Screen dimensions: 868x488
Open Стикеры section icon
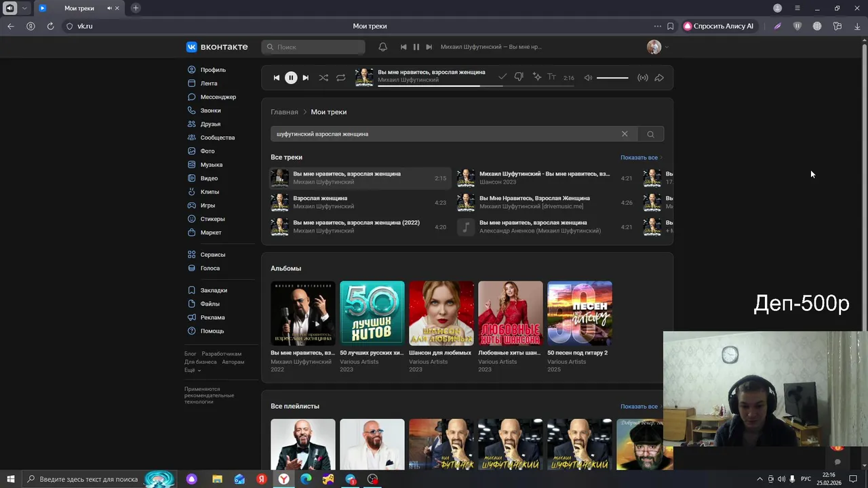coord(192,219)
